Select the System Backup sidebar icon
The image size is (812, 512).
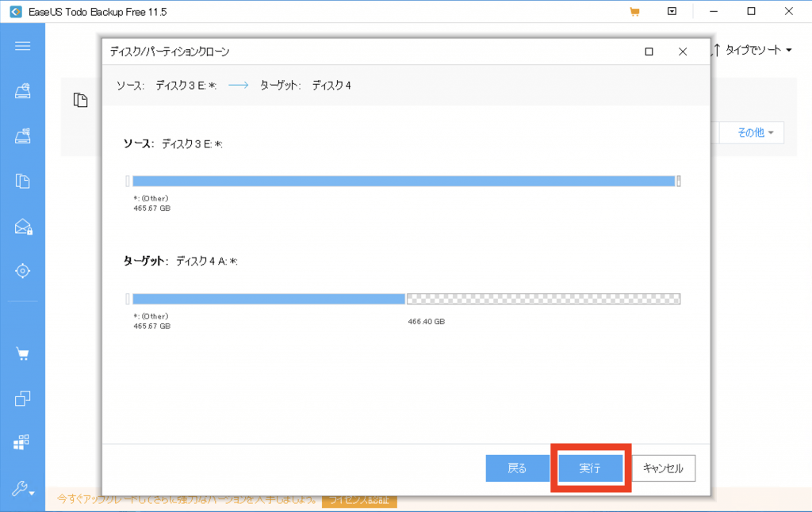22,136
